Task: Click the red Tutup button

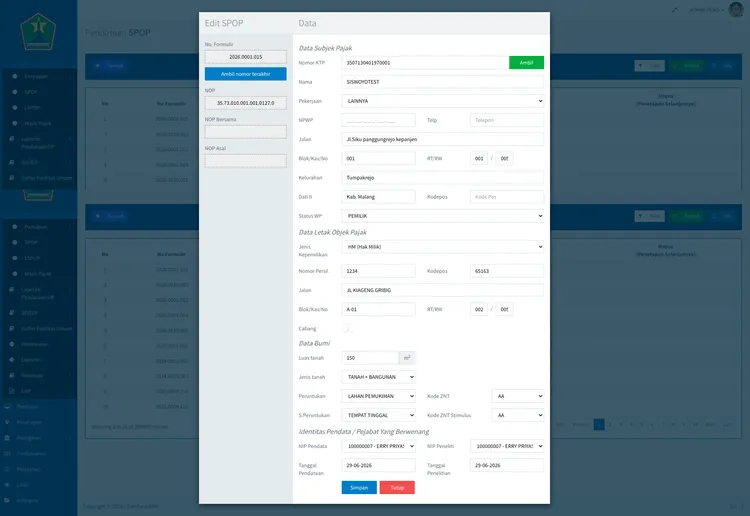Action: tap(397, 487)
